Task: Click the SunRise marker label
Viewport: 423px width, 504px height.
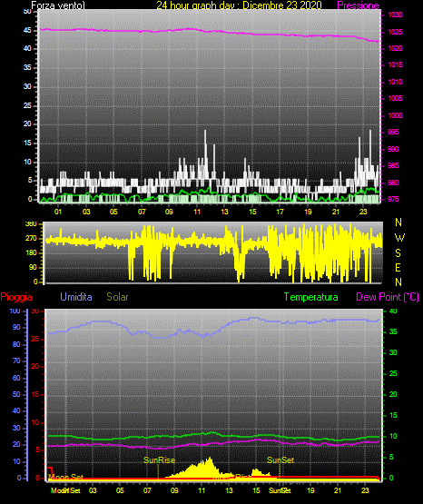Action: 160,460
